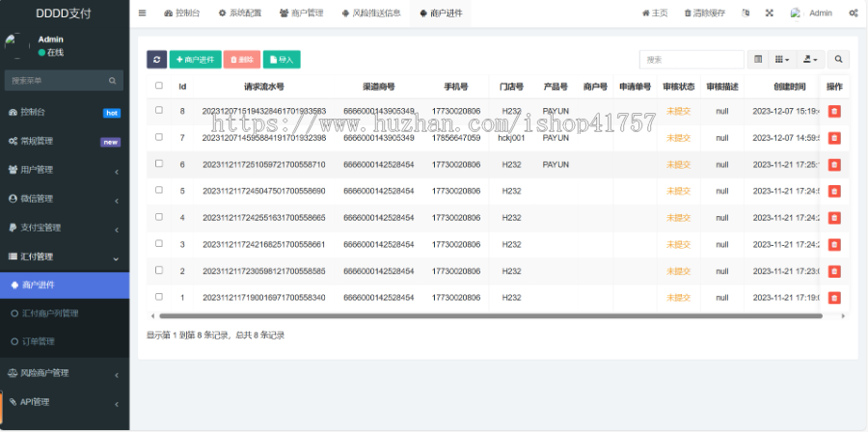The height and width of the screenshot is (432, 868).
Task: Check the checkbox for row Id 1
Action: pyautogui.click(x=159, y=296)
